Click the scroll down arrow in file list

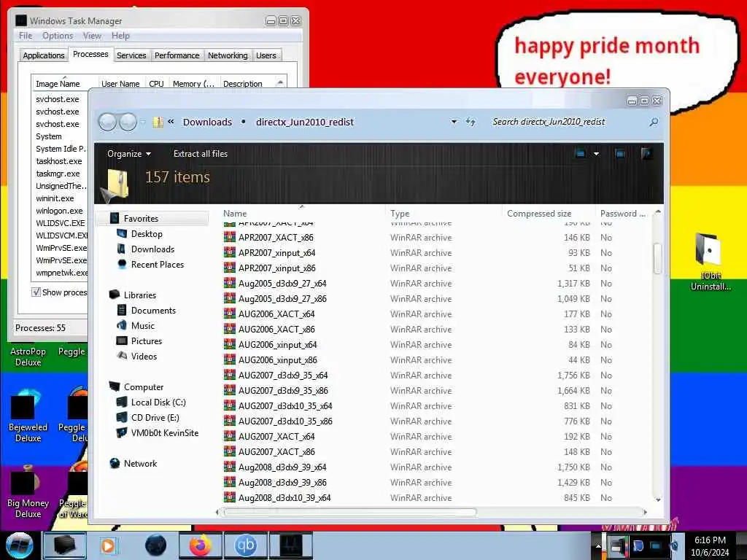point(658,500)
